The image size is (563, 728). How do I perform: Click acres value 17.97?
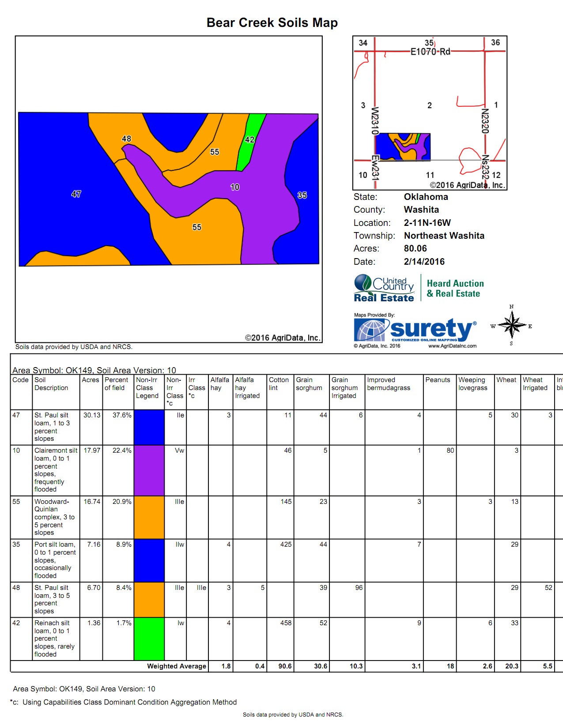pos(92,450)
